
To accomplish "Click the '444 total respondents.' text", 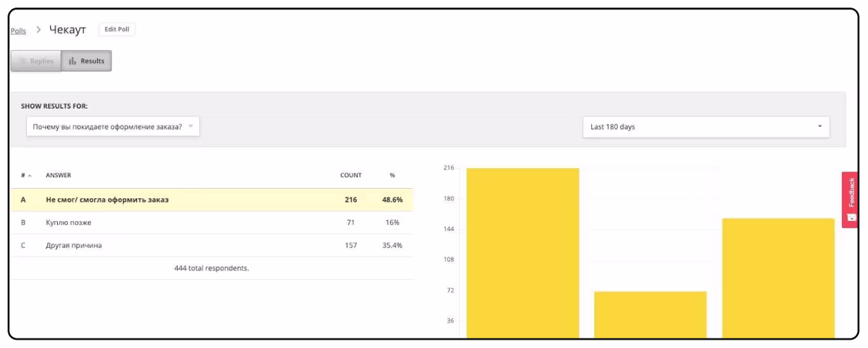I will click(211, 268).
